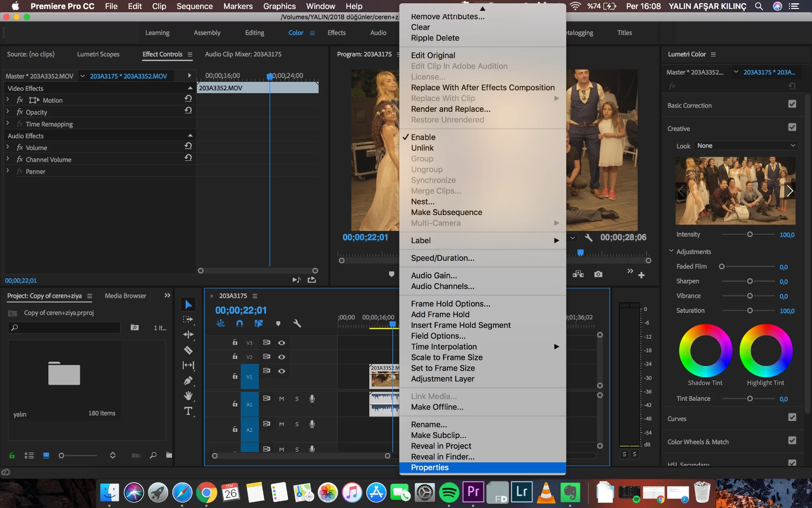Click Render and Replace... option
Screen dimensions: 812x508
(x=483, y=109)
